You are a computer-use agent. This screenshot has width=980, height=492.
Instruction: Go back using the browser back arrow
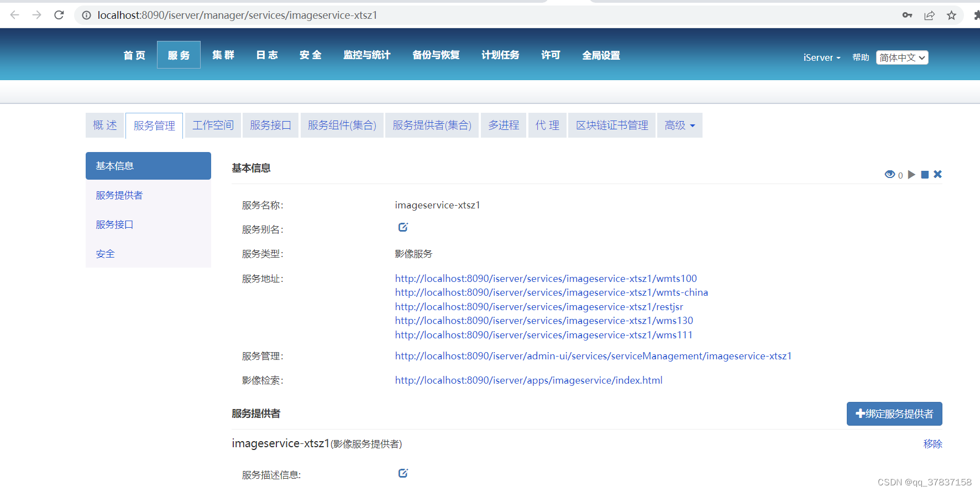coord(15,15)
